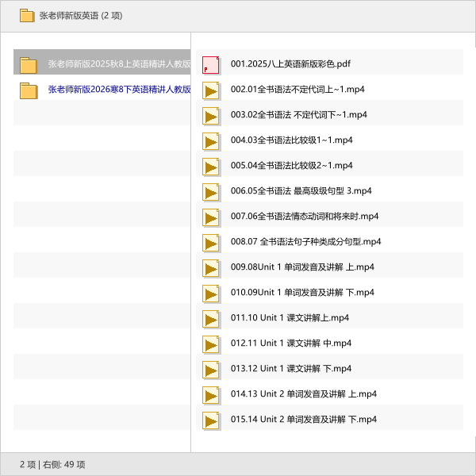The height and width of the screenshot is (476, 476).
Task: Select file 012.11 Unit 1 课文讲解 中.mp4
Action: [x=290, y=344]
